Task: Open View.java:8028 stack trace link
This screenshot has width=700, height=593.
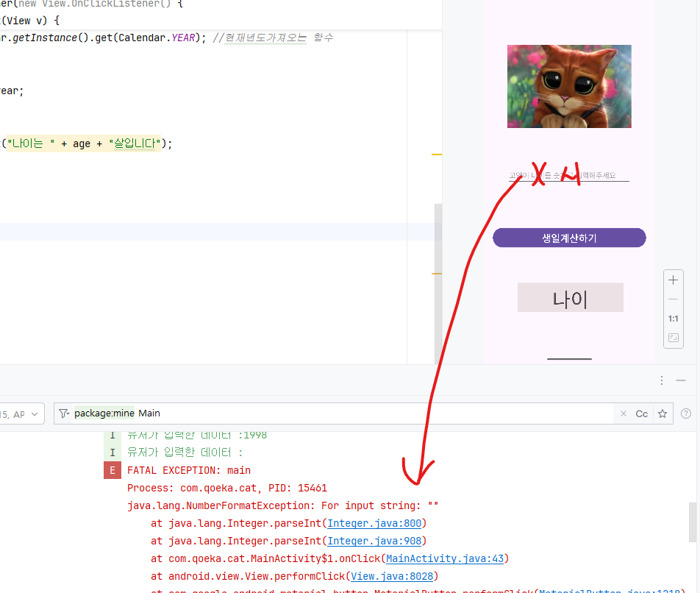Action: coord(392,577)
